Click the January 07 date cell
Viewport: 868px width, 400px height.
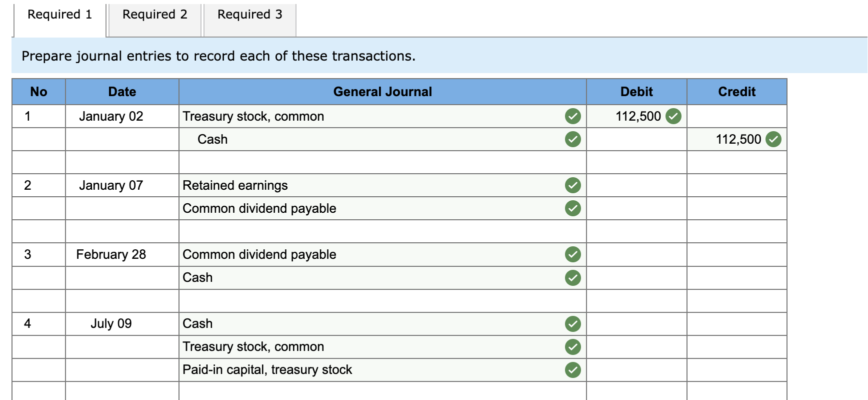(x=122, y=185)
